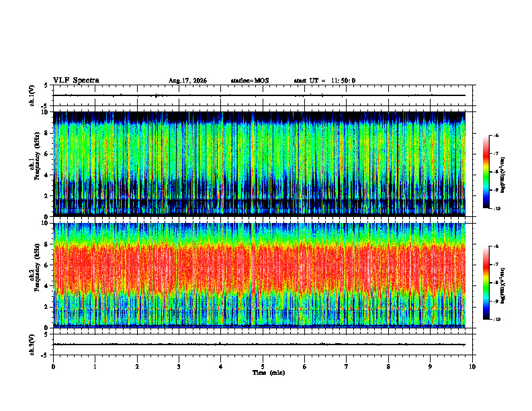Click the ch.1 spectrogram color scale bar

486,171
